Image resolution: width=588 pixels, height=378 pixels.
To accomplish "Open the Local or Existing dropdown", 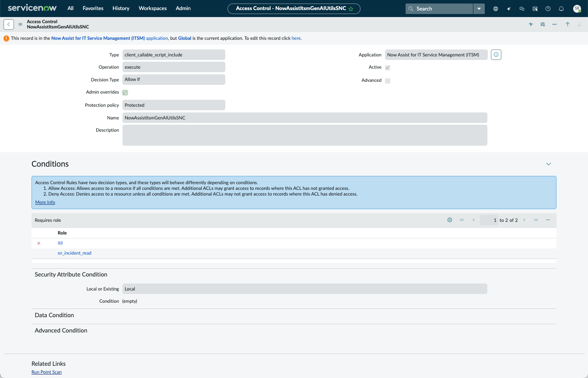I will [x=304, y=289].
